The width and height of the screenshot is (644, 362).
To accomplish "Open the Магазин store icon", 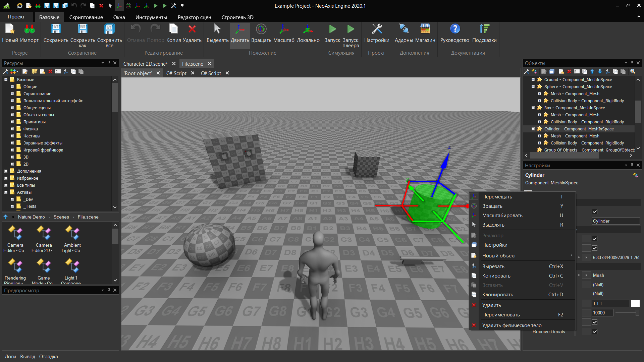I will (425, 33).
